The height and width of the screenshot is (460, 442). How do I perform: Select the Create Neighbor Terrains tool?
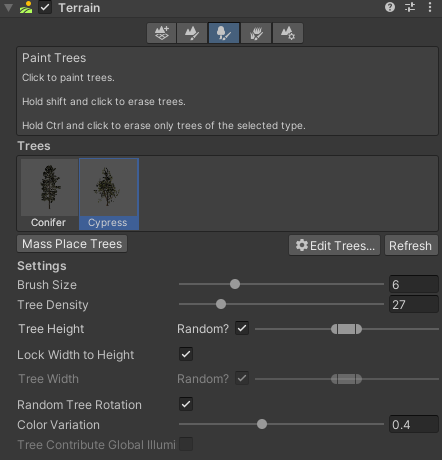click(162, 33)
